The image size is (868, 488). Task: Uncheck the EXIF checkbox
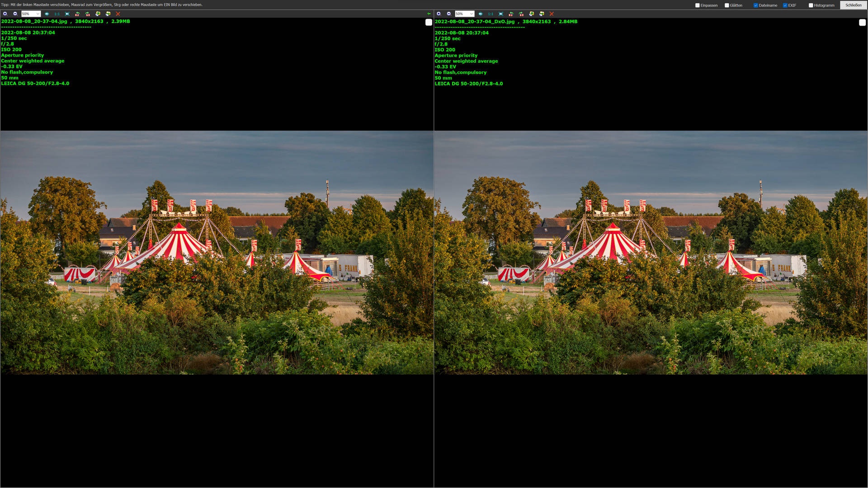tap(785, 5)
